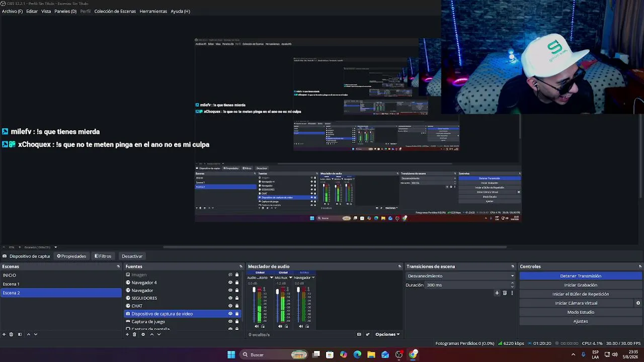Add a new source with the plus icon
The height and width of the screenshot is (362, 644).
(x=127, y=334)
